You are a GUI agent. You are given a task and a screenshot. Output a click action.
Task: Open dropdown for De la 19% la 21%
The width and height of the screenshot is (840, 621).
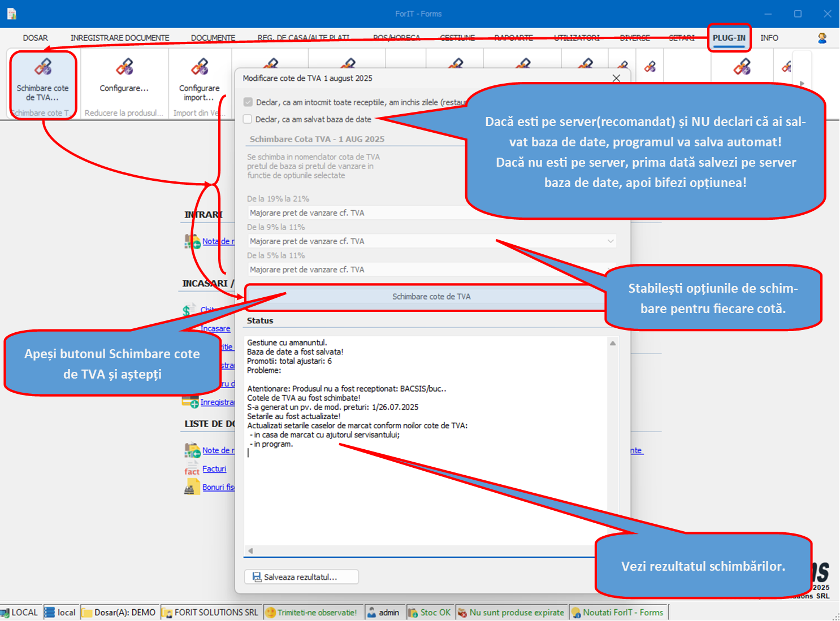(x=610, y=213)
